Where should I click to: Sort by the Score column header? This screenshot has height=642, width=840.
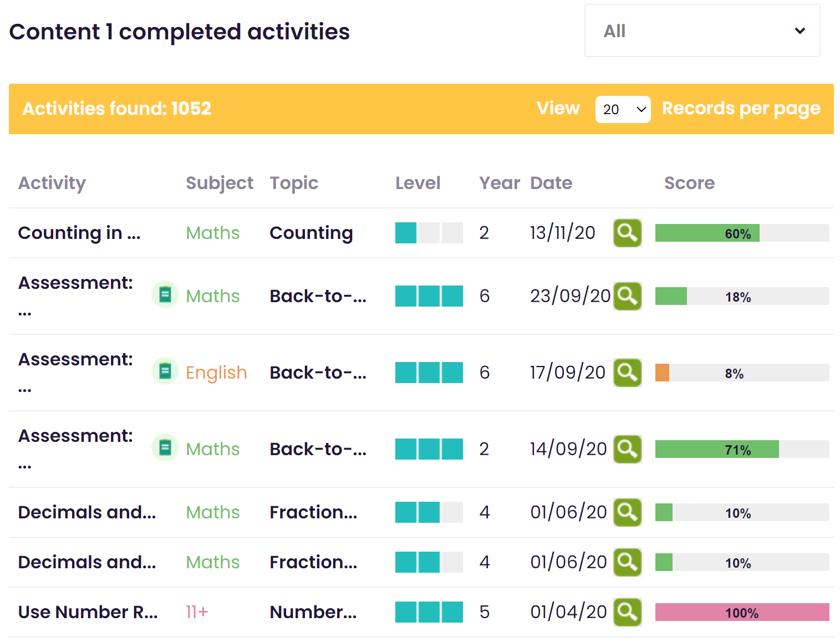689,183
